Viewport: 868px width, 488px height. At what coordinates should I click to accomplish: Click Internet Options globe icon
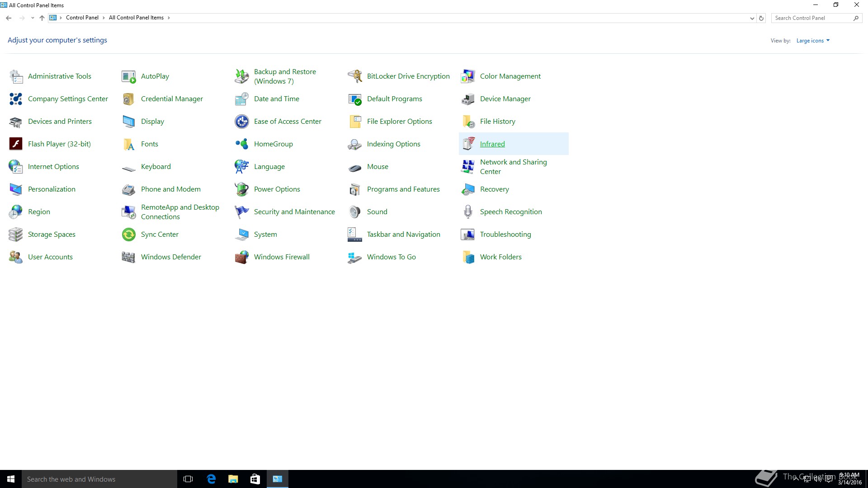click(x=16, y=167)
